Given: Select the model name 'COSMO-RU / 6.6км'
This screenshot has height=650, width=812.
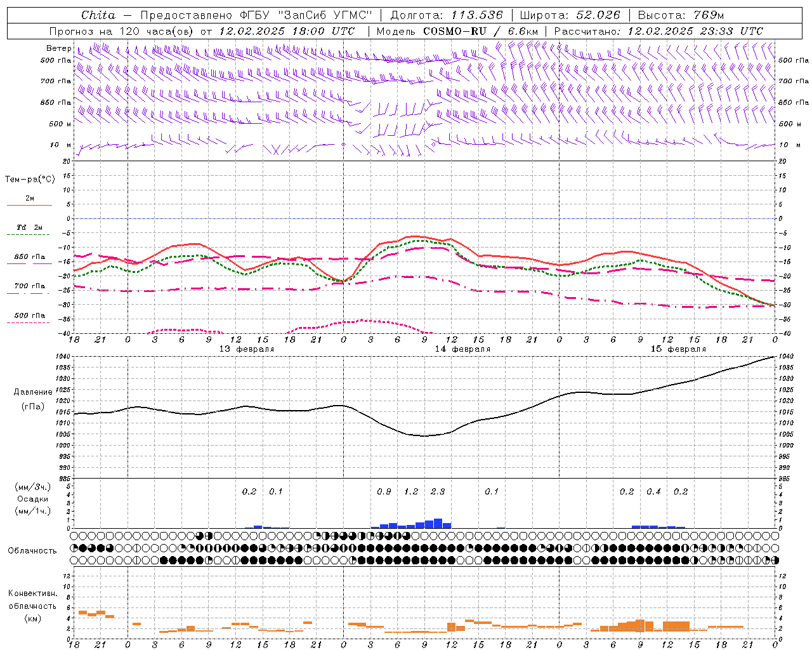Looking at the screenshot, I should 480,31.
